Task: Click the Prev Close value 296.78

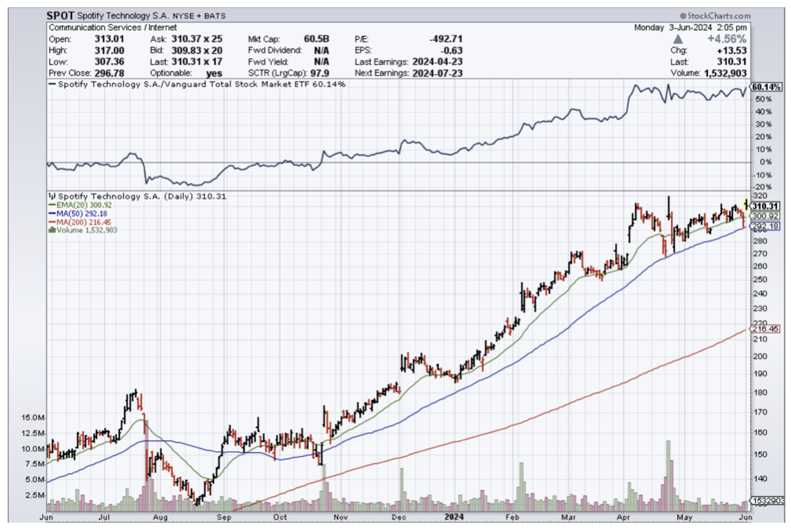Action: pos(109,73)
